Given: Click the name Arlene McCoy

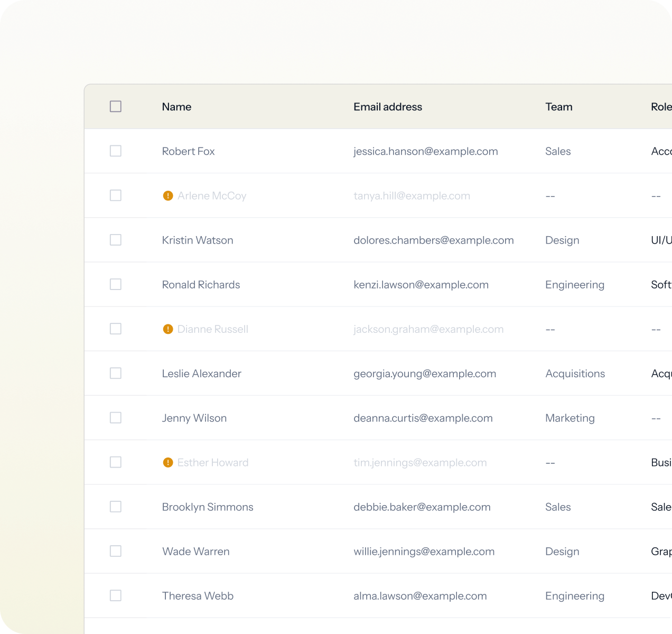Looking at the screenshot, I should (x=212, y=196).
